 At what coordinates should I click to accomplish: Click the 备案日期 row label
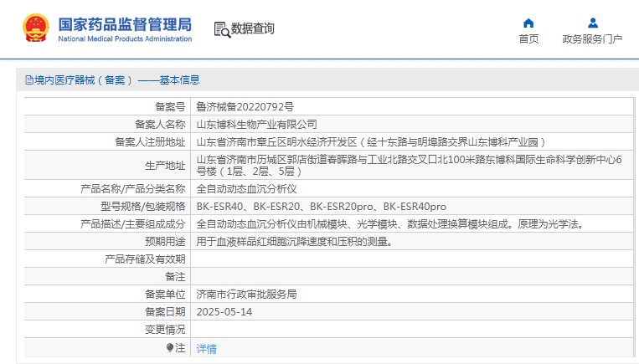(165, 312)
